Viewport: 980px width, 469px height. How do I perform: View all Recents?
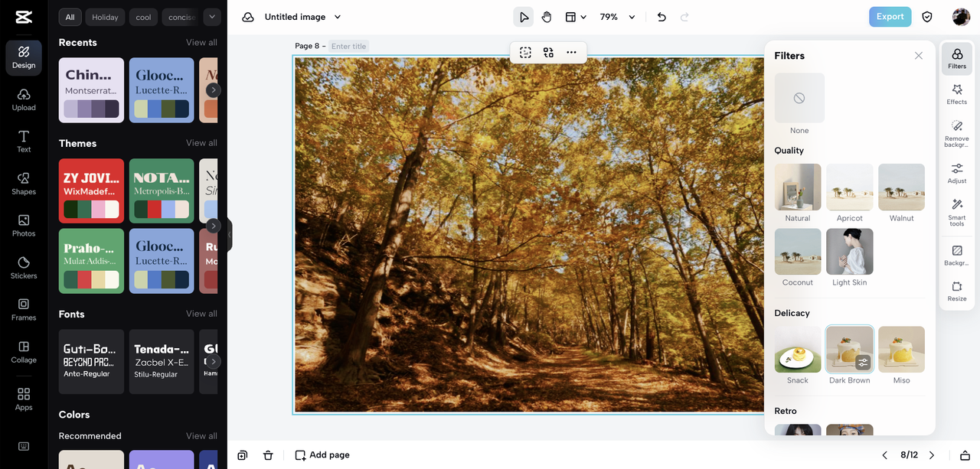coord(201,43)
